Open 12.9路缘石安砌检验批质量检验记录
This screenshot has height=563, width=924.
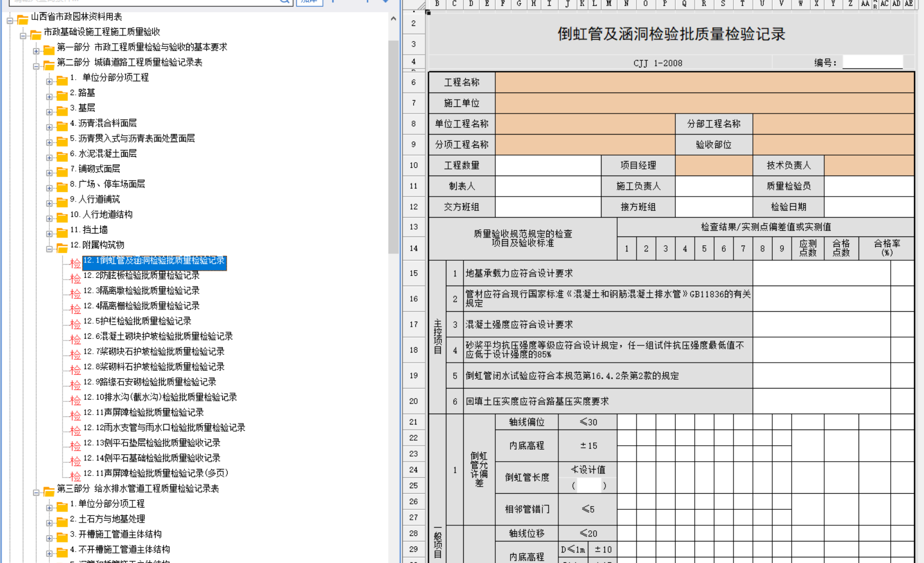click(150, 382)
